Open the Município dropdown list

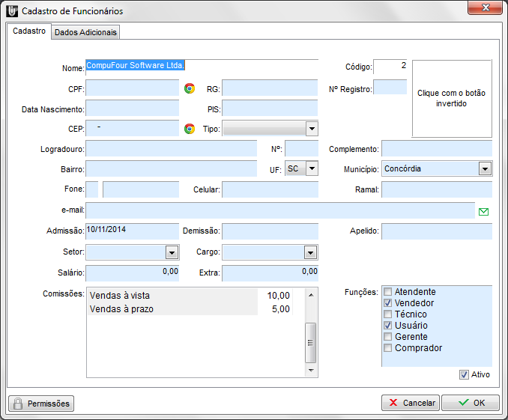(x=485, y=169)
